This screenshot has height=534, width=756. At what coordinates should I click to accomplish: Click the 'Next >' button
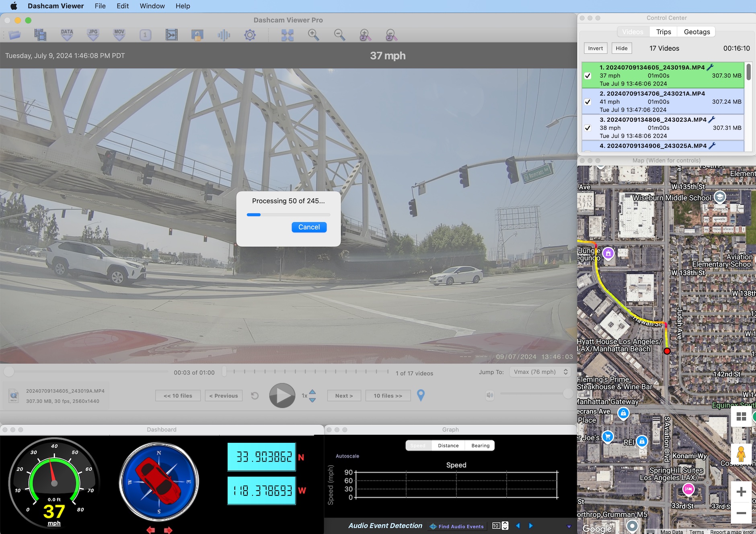344,396
